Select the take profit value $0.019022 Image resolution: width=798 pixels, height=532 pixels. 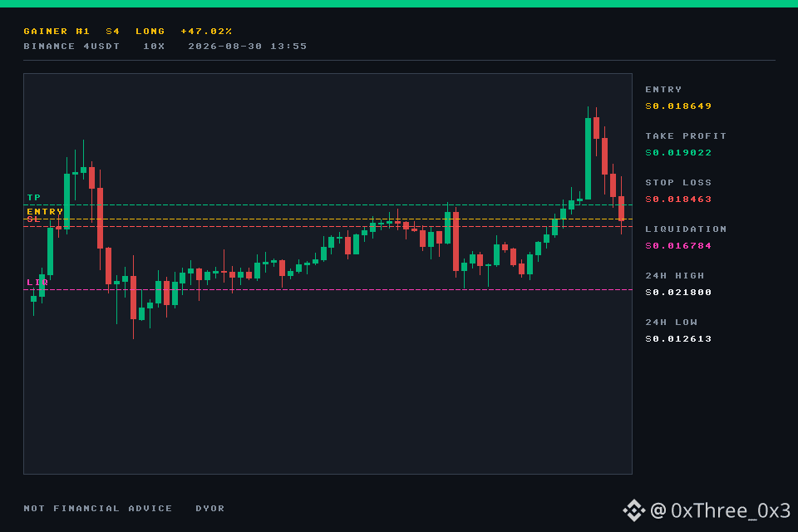[x=678, y=153]
